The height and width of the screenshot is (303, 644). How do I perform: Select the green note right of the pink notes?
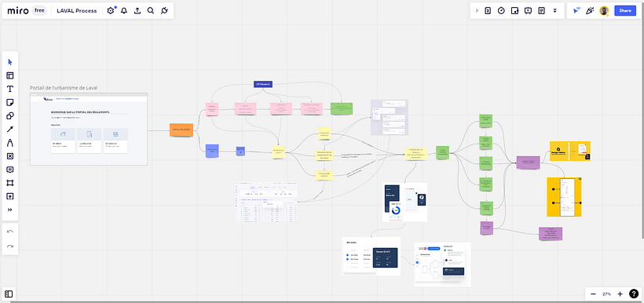click(x=342, y=108)
